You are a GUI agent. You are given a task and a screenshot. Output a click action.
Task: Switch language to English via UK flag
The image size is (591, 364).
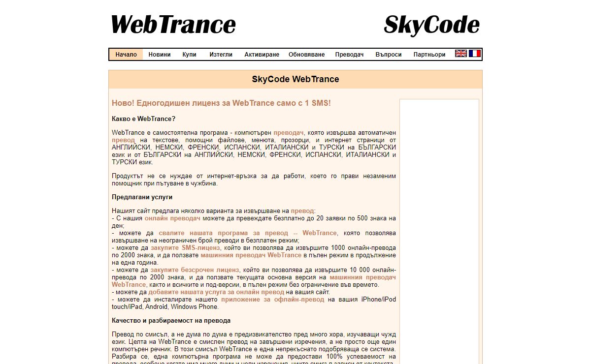[461, 54]
